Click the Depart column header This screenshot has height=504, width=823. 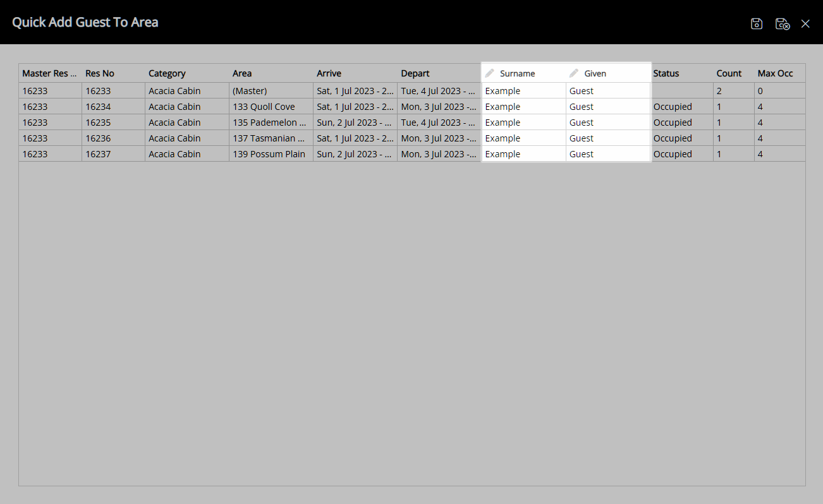[439, 73]
